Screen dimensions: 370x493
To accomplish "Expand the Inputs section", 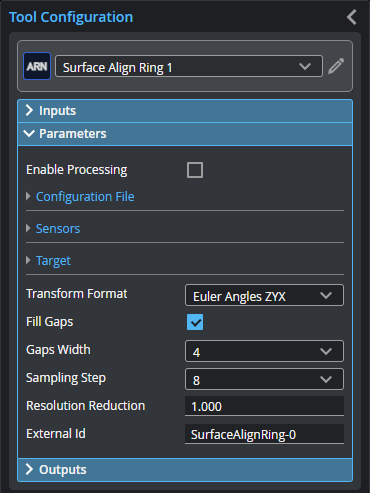I will tap(185, 111).
